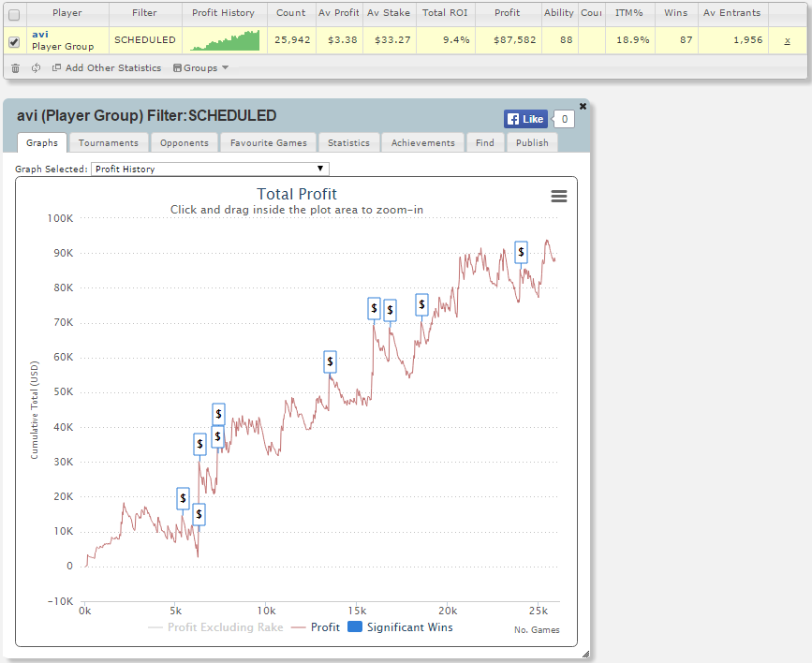812x663 pixels.
Task: Click the significant win marker near 13.5k games
Action: point(330,361)
